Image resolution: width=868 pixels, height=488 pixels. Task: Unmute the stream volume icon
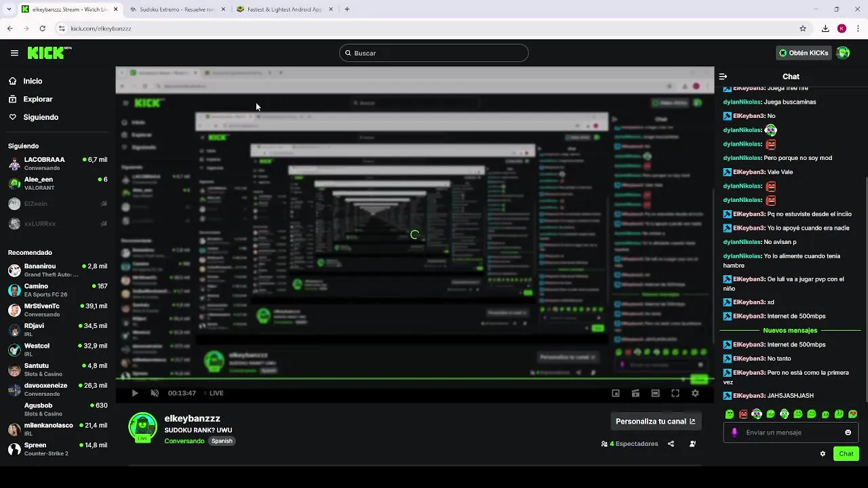[155, 393]
